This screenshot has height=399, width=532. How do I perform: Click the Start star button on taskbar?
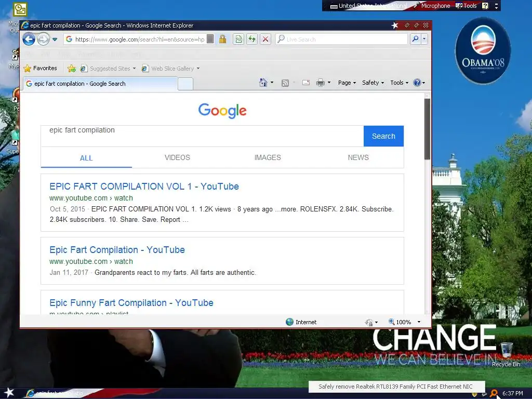(8, 393)
